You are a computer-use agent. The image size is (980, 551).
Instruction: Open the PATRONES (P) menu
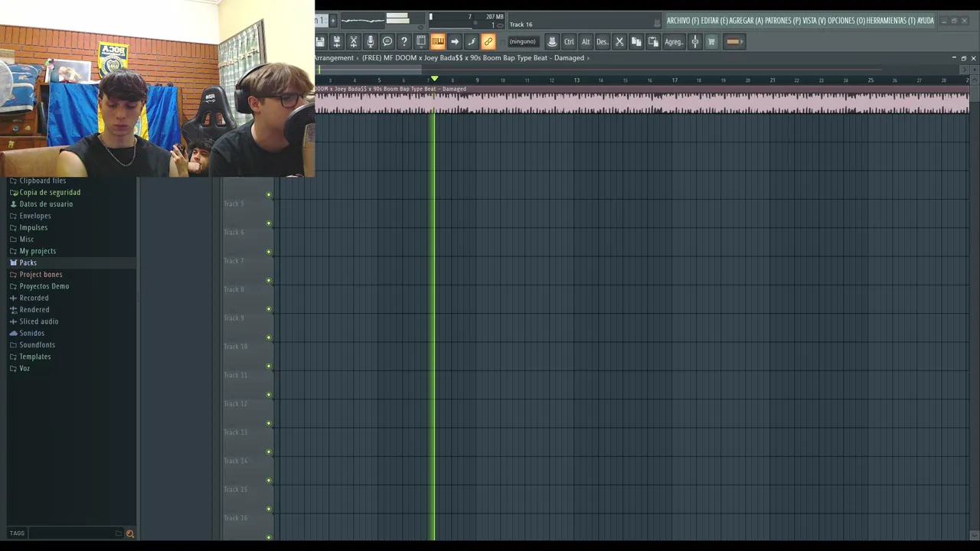click(782, 21)
